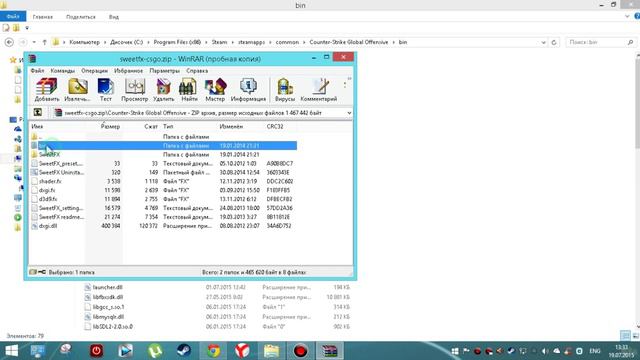Open the Справка menu in WinRAR
This screenshot has width=640, height=360.
pyautogui.click(x=197, y=71)
